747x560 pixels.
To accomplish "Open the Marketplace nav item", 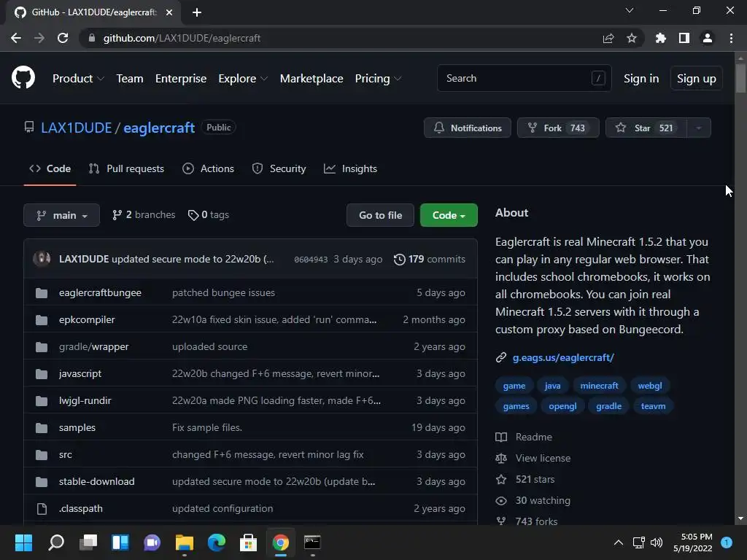I will 311,79.
